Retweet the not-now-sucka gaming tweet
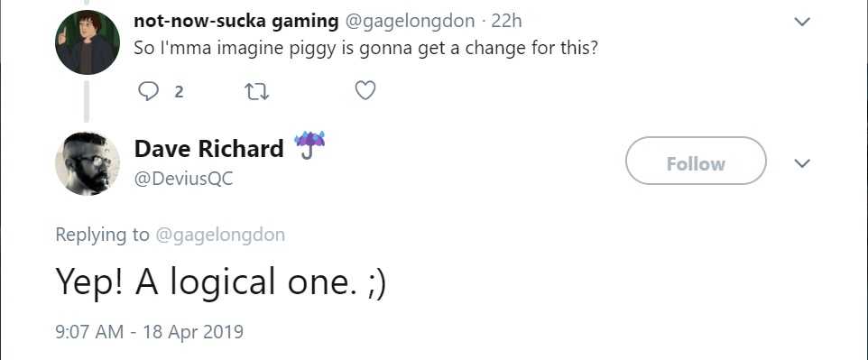 click(257, 91)
